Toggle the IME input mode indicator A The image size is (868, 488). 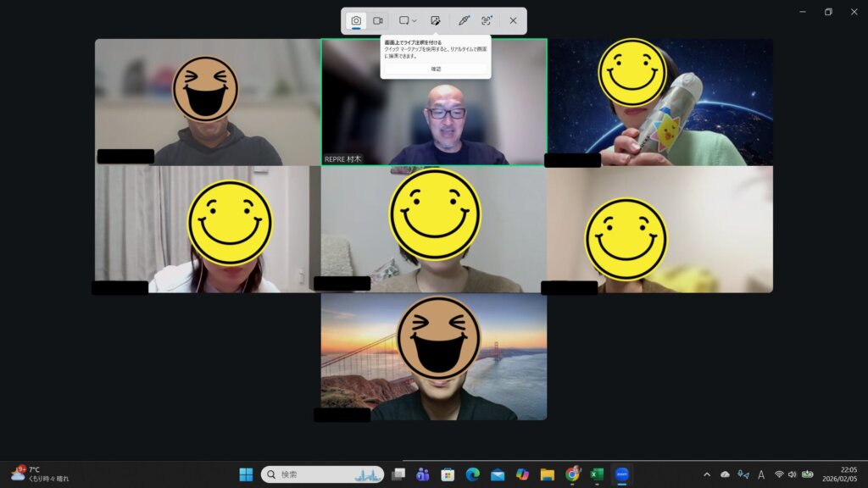point(761,474)
